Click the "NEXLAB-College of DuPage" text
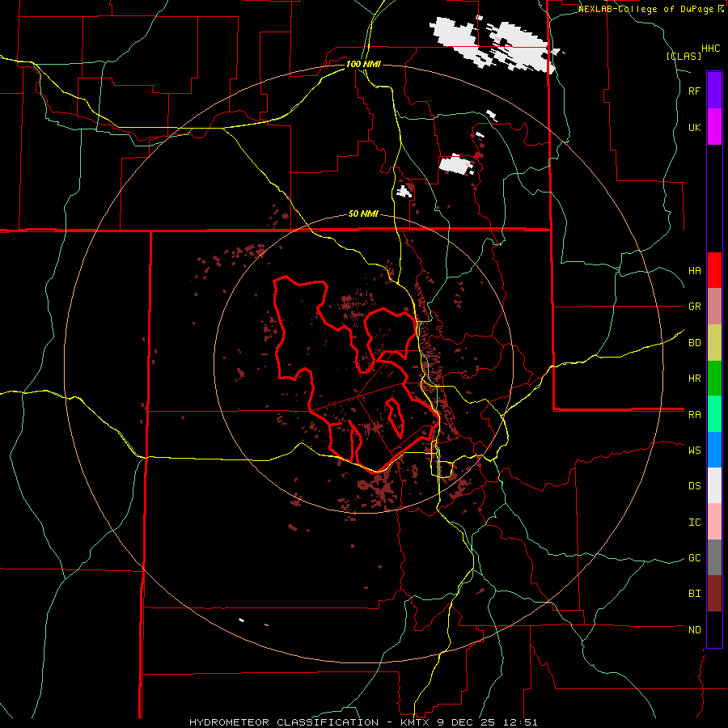 point(645,9)
